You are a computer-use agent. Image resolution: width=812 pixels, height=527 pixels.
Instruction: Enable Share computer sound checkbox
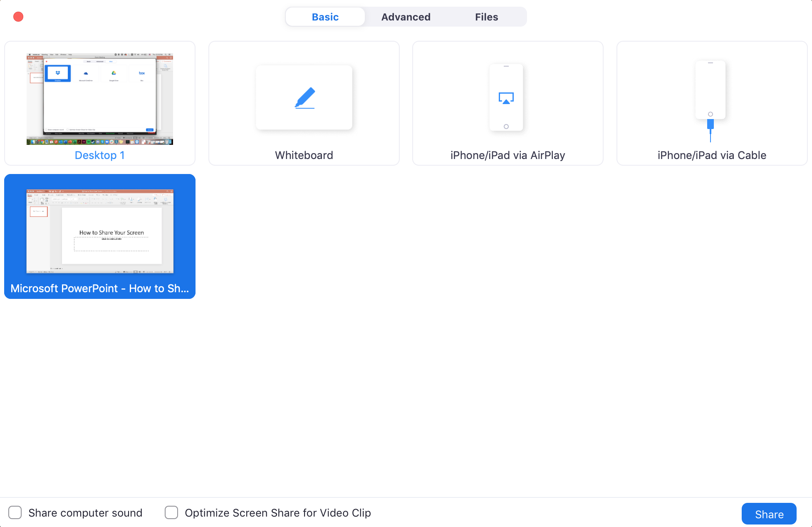click(15, 512)
